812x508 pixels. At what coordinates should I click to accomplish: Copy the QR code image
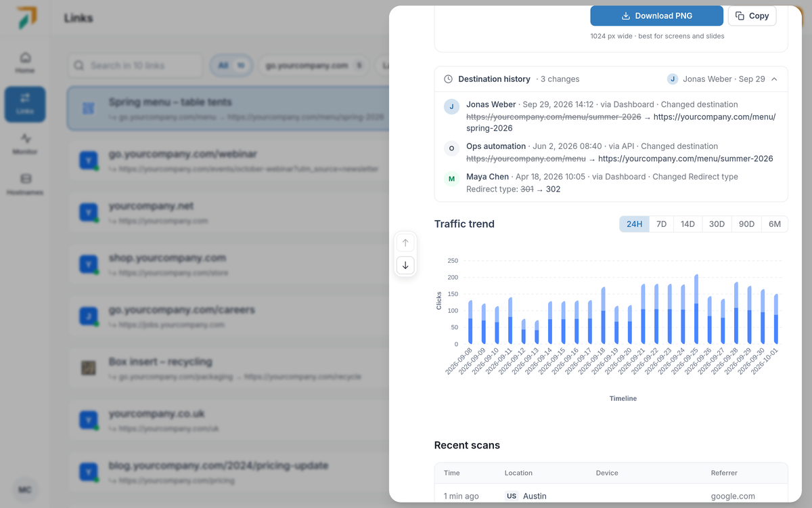752,16
